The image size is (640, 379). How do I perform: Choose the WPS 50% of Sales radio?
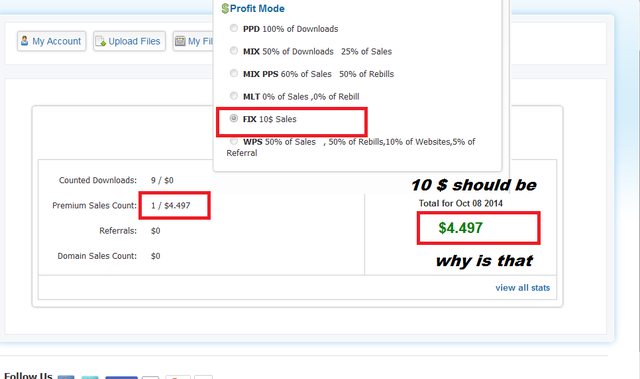pos(234,141)
